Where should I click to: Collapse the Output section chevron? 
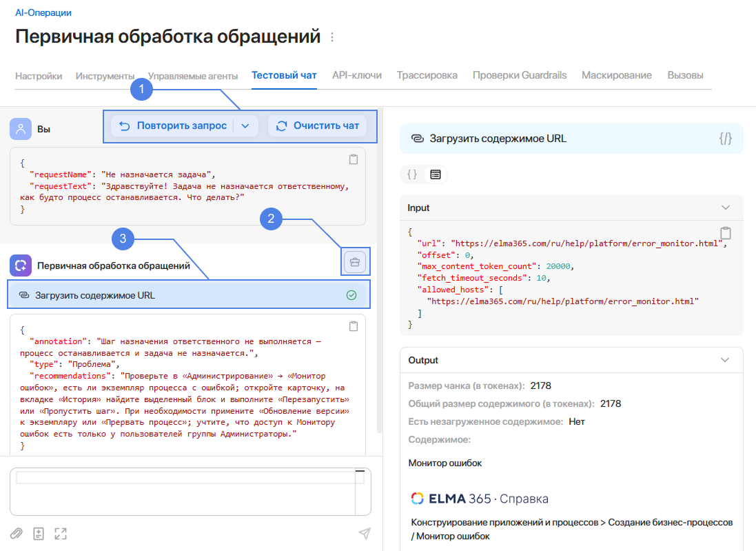(x=725, y=360)
